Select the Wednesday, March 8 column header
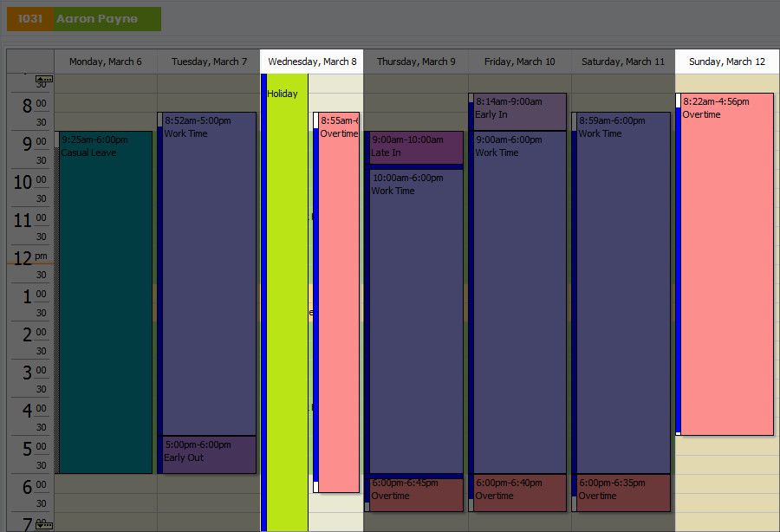Viewport: 780px width, 532px height. pos(312,62)
